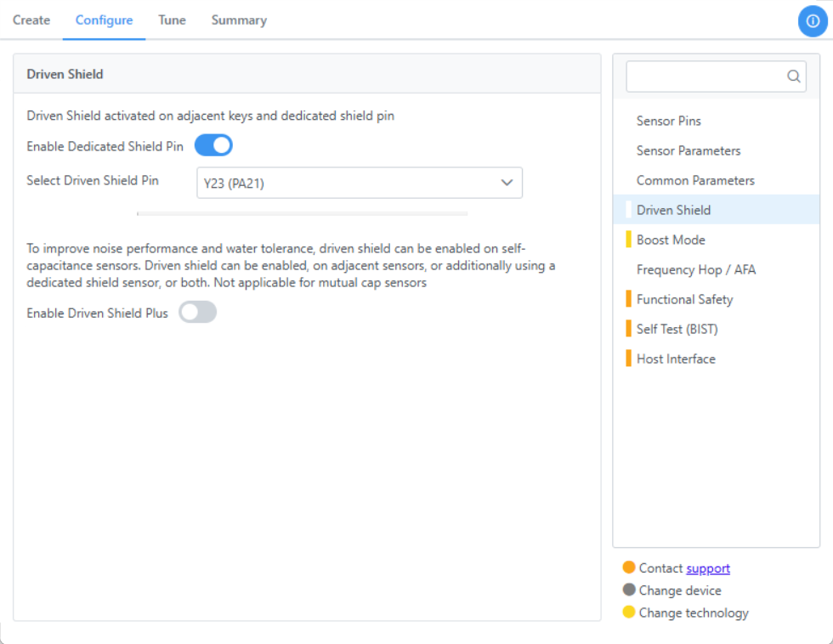Open Host Interface section

point(716,359)
